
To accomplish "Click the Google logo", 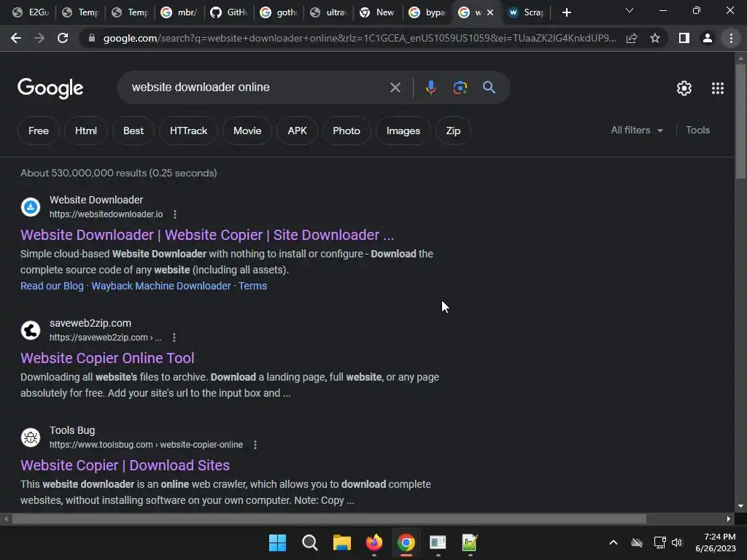I will 50,88.
